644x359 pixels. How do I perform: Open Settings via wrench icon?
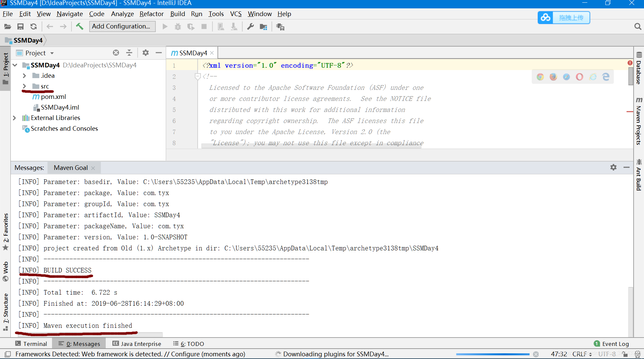point(250,26)
